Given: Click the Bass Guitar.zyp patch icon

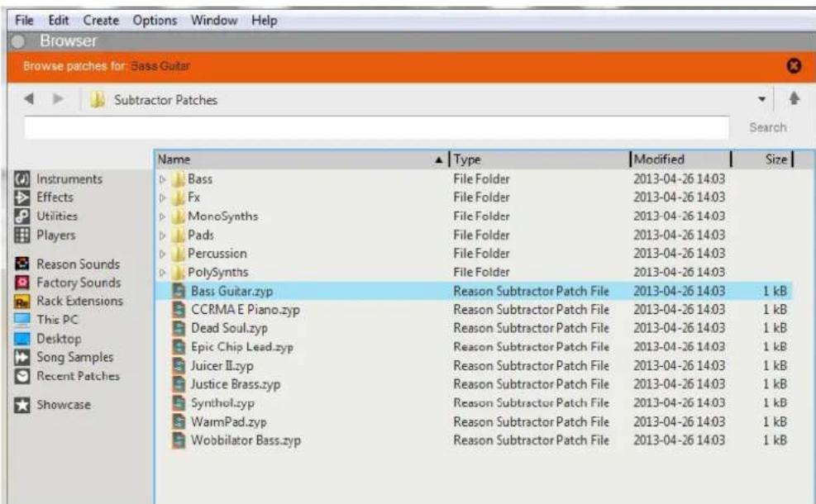Looking at the screenshot, I should click(x=179, y=291).
